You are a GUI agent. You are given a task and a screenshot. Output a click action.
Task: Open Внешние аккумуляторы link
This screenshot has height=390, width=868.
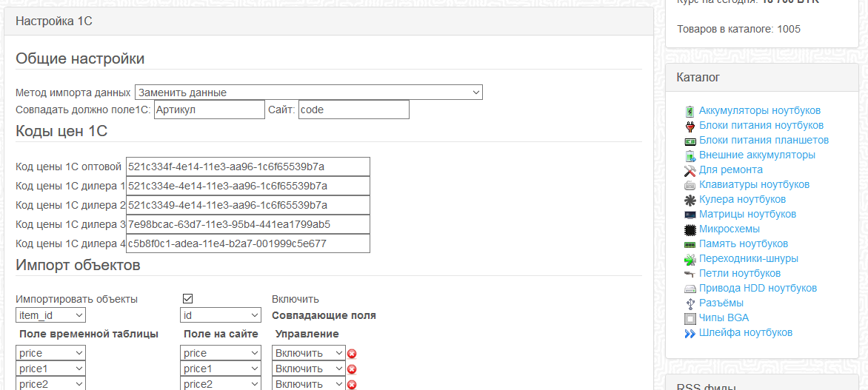click(757, 155)
